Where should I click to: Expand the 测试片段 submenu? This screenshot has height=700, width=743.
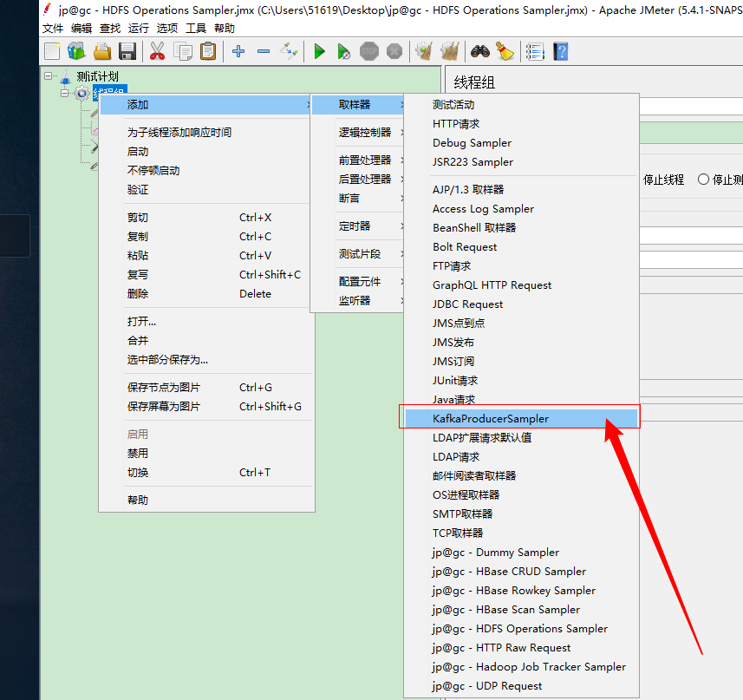tap(358, 254)
